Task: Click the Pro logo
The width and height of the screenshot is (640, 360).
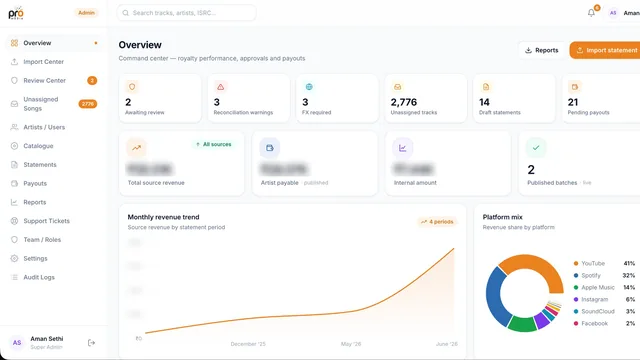Action: point(16,13)
